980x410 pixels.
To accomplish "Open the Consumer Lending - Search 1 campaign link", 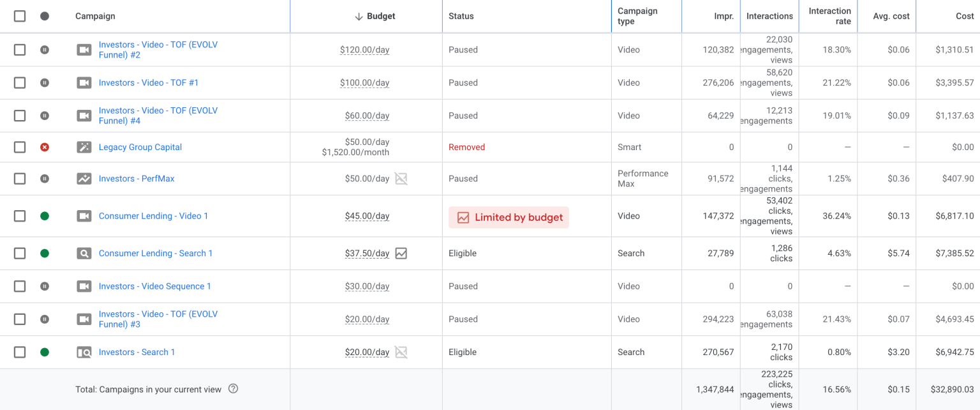I will point(156,254).
